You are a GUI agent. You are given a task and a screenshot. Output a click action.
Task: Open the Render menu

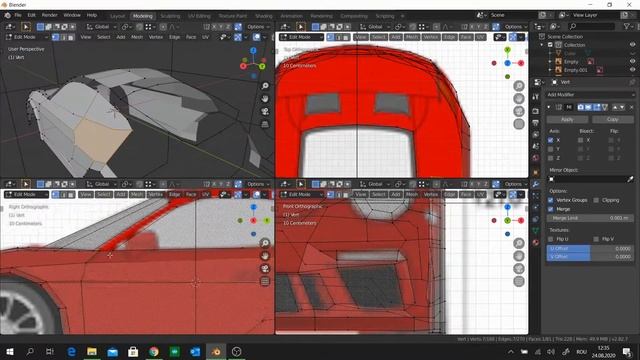pos(49,15)
